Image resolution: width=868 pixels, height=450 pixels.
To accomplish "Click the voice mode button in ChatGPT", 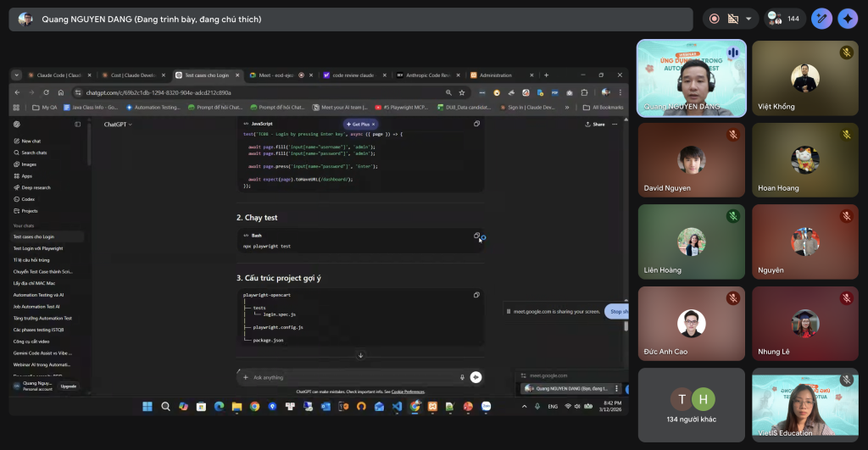I will [476, 377].
